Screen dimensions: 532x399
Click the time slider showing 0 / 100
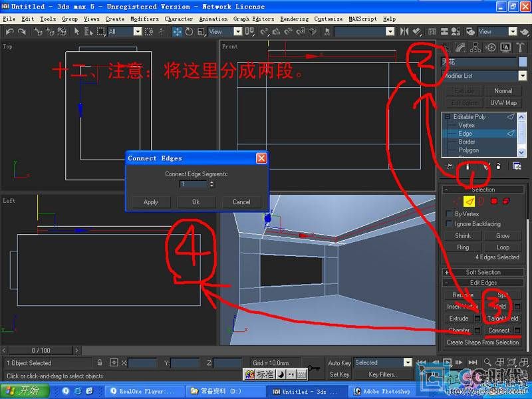pyautogui.click(x=41, y=350)
